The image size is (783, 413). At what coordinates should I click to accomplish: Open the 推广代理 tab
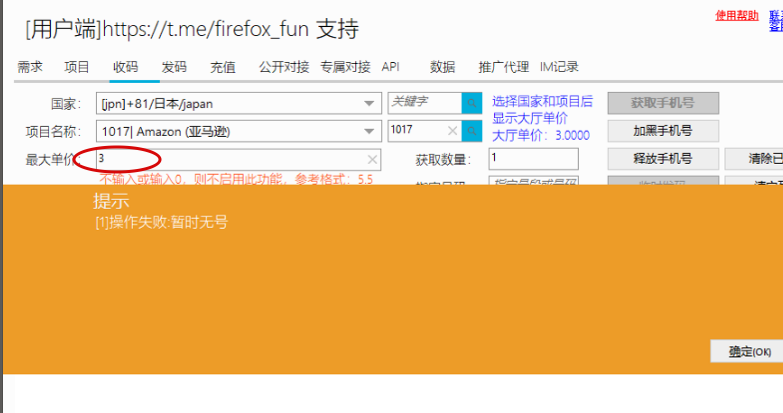[x=503, y=67]
